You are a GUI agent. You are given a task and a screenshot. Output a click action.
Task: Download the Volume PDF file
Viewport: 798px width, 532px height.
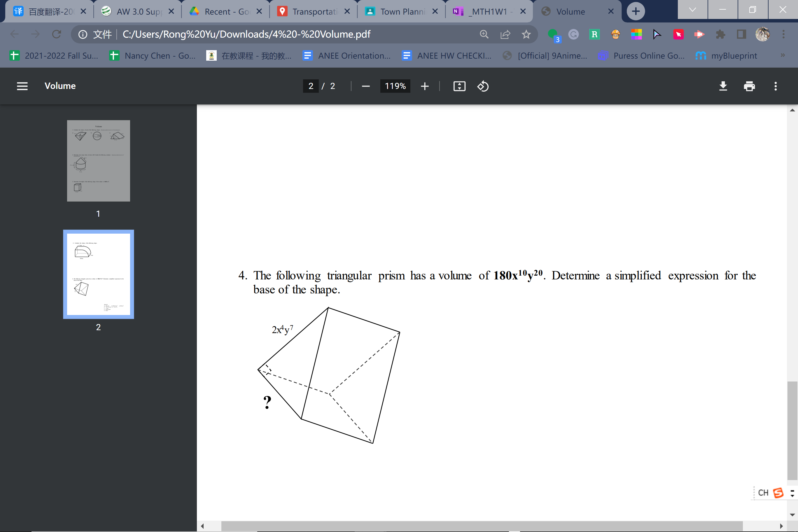(x=723, y=86)
